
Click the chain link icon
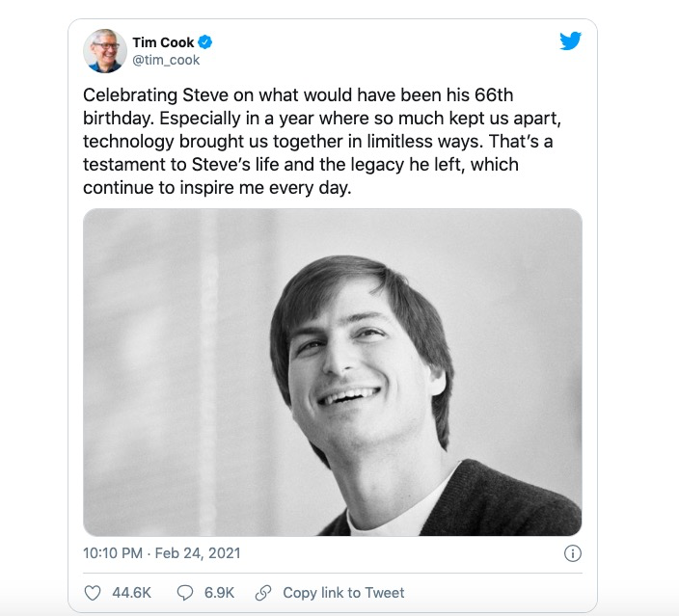click(x=262, y=593)
